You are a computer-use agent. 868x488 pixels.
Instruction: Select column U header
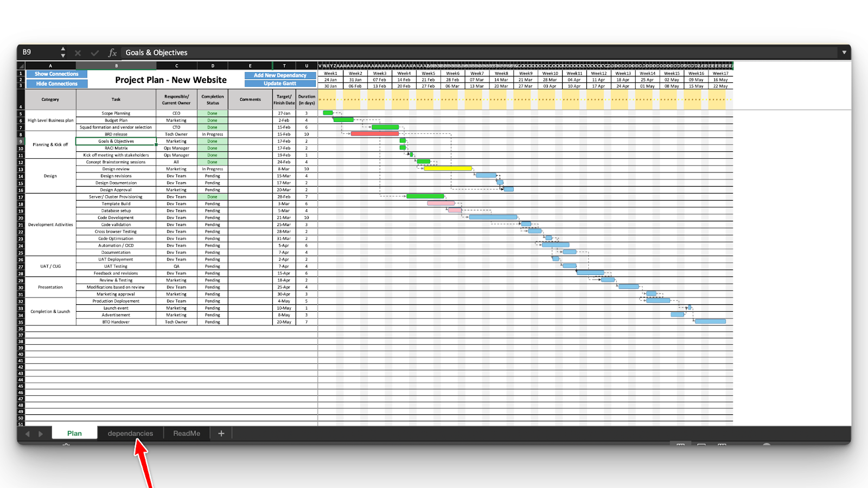point(307,66)
